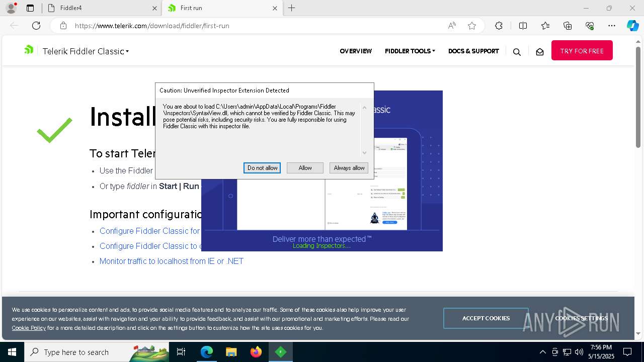The height and width of the screenshot is (362, 644).
Task: Click the Always allow button
Action: 349,168
